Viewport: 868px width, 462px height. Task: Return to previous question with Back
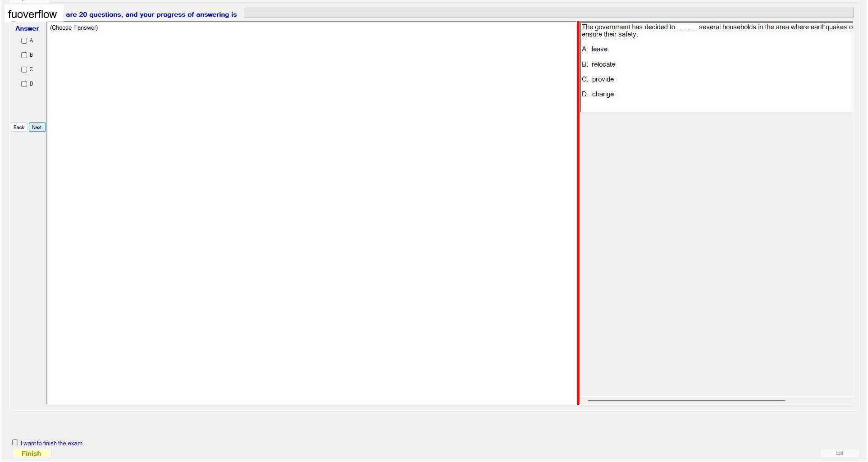tap(19, 127)
